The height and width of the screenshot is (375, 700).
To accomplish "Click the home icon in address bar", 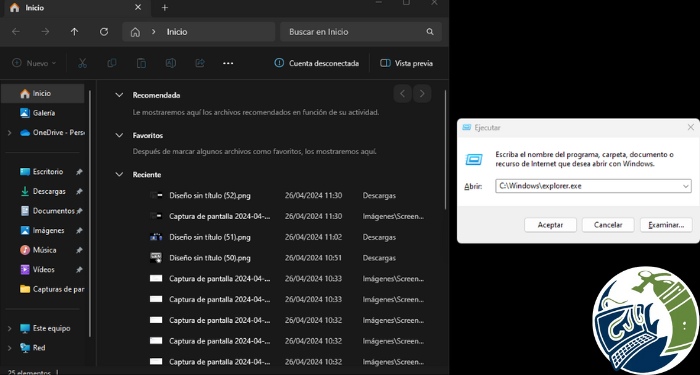I will coord(135,32).
